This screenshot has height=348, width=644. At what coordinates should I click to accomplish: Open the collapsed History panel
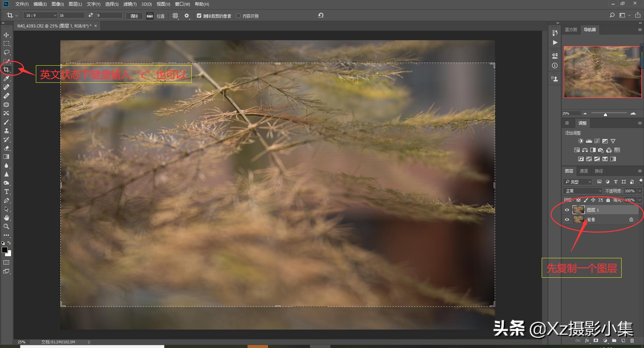click(555, 33)
